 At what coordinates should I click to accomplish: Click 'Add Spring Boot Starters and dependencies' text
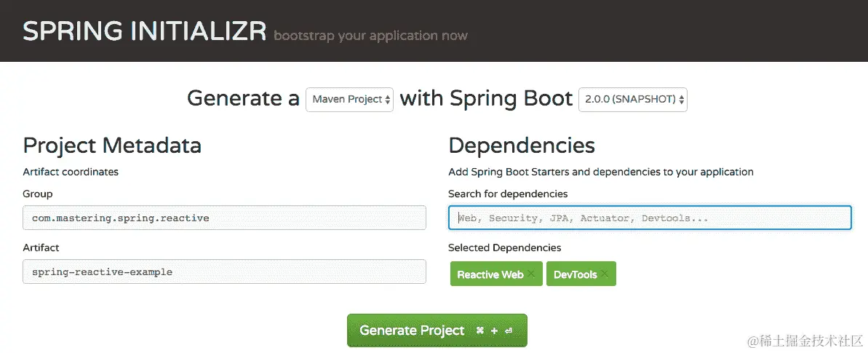coord(601,172)
